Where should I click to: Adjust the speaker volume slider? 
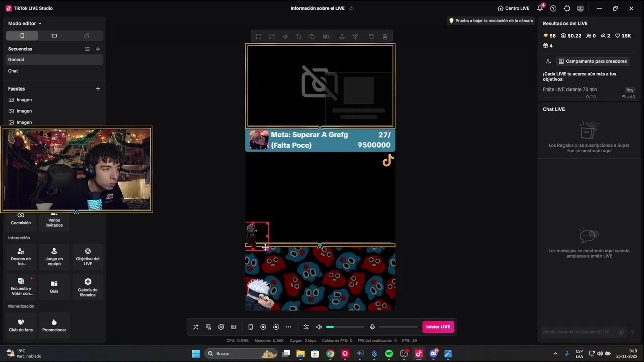[345, 327]
